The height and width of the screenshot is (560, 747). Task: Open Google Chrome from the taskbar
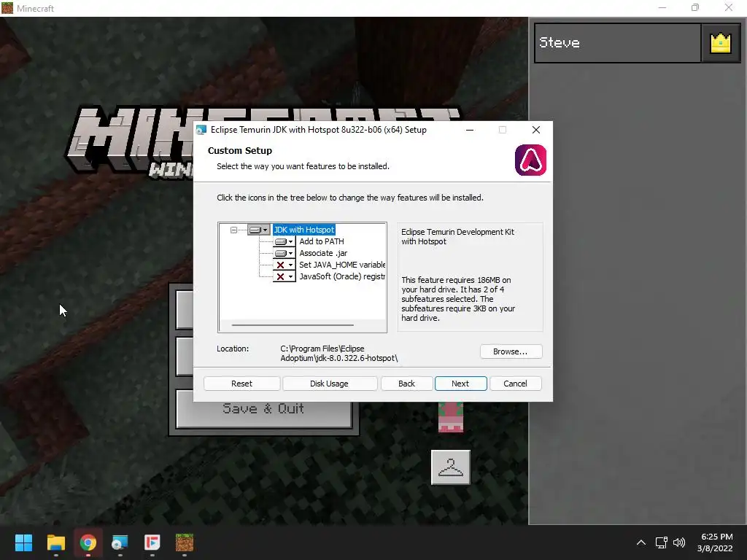[x=88, y=542]
